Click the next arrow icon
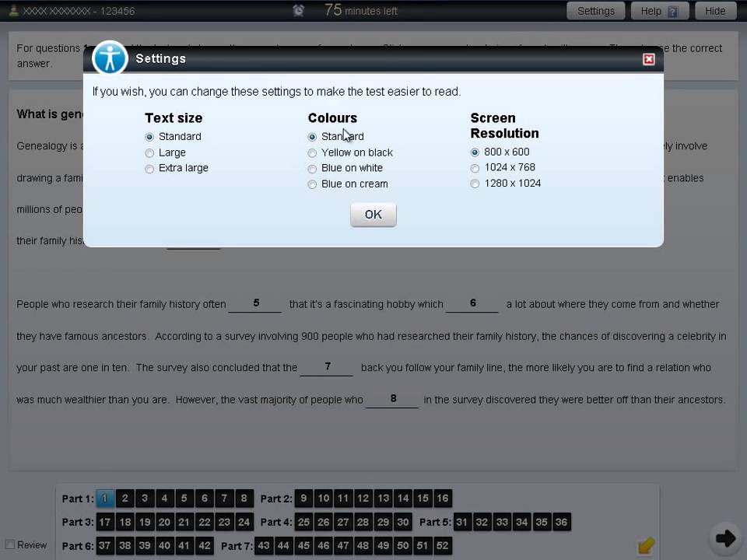Screen dimensions: 747x560 point(725,538)
